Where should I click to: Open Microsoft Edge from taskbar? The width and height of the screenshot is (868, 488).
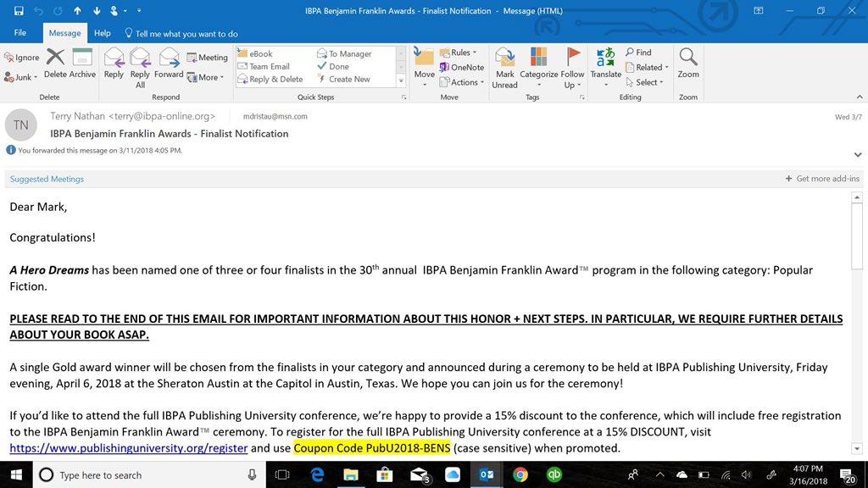(x=317, y=474)
